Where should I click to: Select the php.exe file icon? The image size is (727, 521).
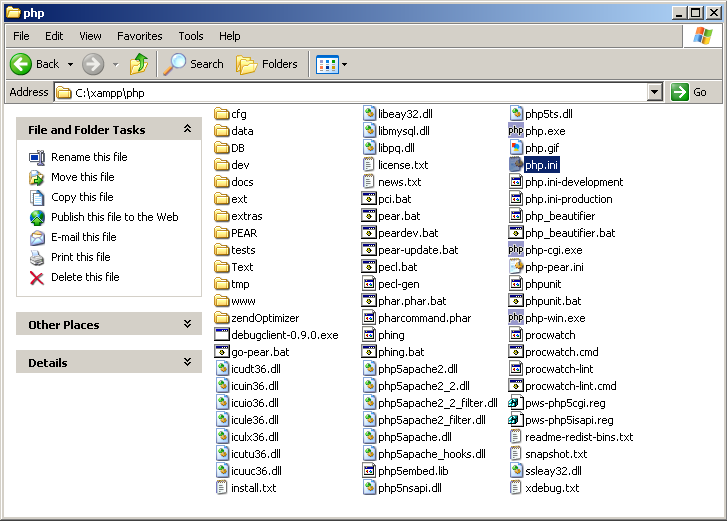(516, 131)
